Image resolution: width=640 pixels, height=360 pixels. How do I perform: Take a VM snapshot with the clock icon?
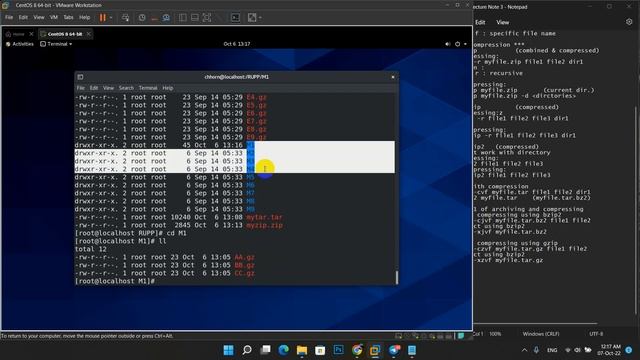(x=142, y=18)
